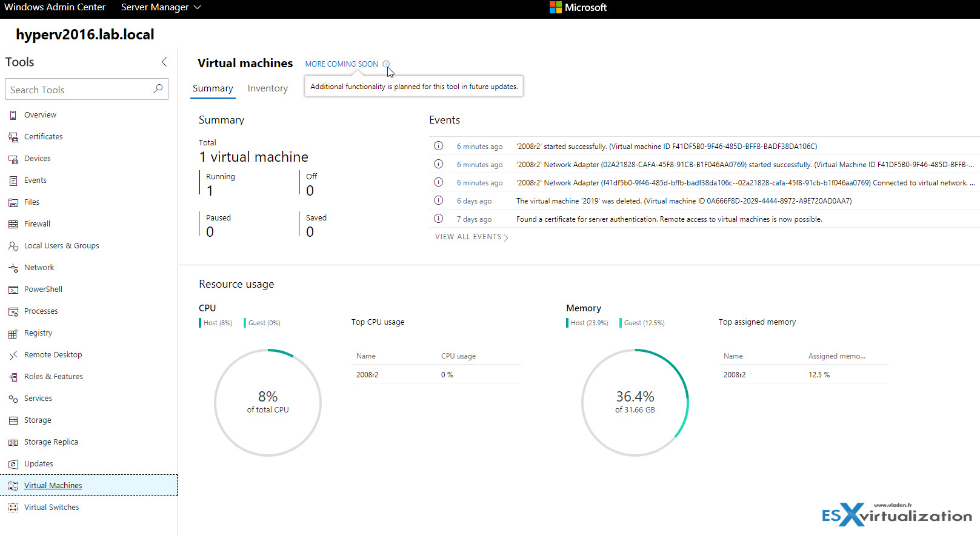Viewport: 980px width, 536px height.
Task: Click the Name column header in CPU table
Action: point(366,356)
